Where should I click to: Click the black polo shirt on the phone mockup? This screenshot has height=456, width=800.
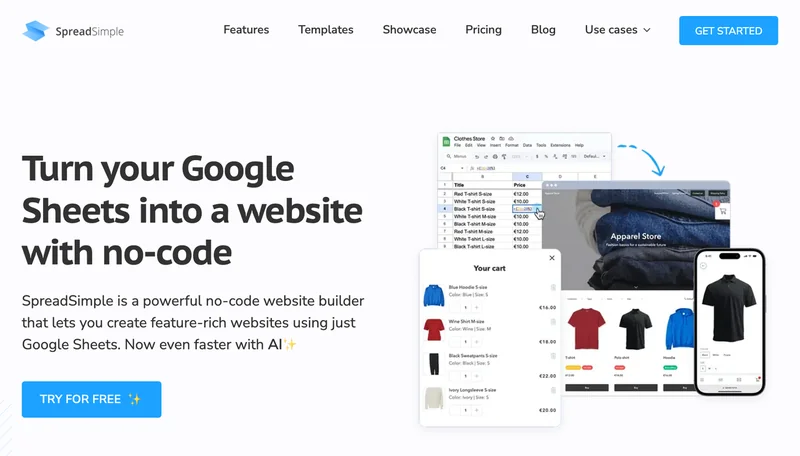729,308
